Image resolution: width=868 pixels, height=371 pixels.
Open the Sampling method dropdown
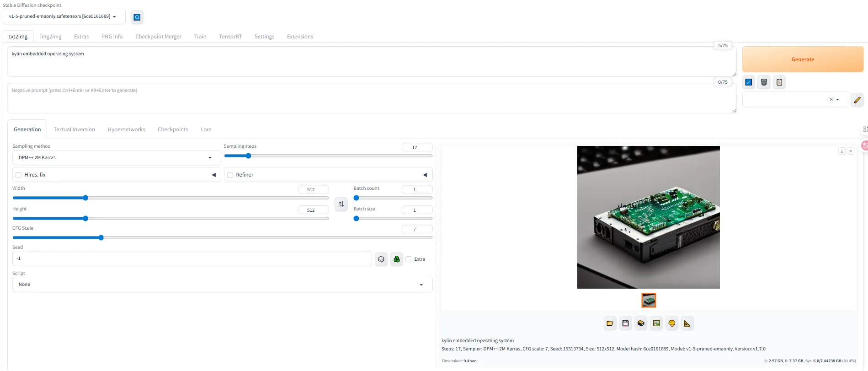point(116,158)
